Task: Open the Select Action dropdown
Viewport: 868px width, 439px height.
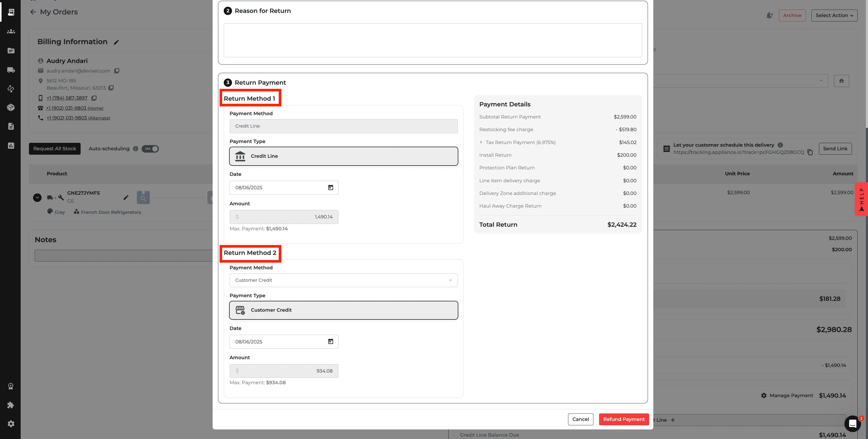Action: click(x=834, y=15)
